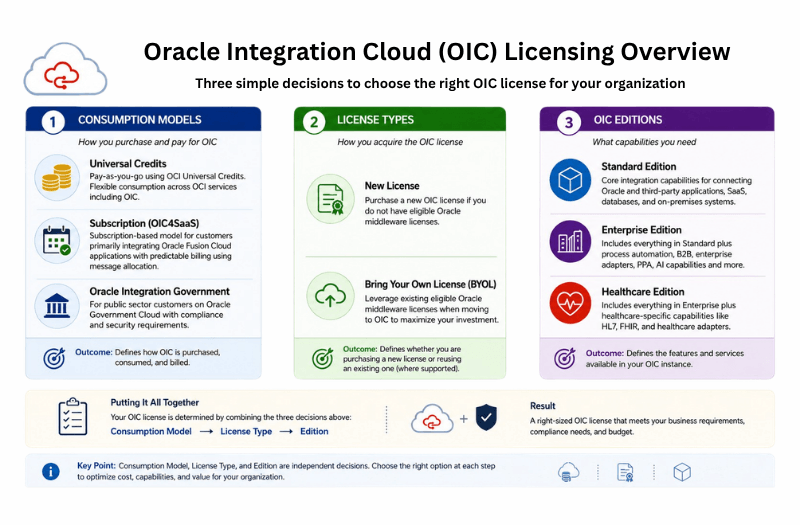Click the green target icon in License Types outcome
This screenshot has width=800, height=525.
point(322,358)
